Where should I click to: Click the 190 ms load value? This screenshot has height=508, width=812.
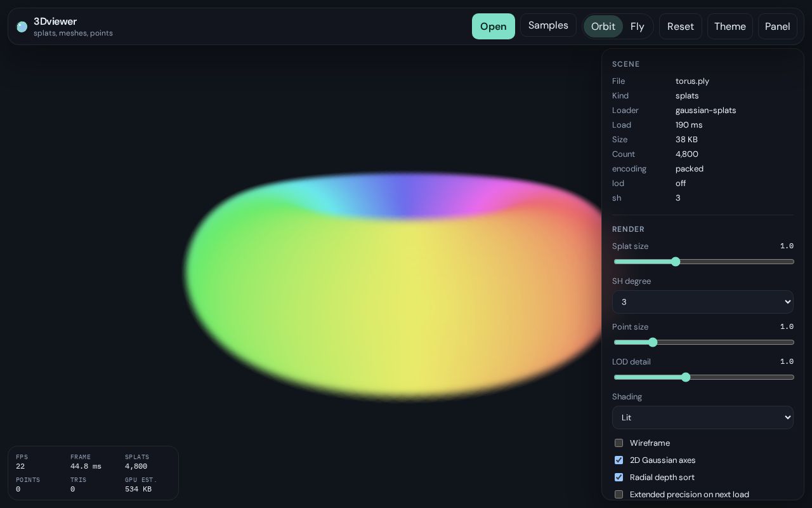point(689,125)
